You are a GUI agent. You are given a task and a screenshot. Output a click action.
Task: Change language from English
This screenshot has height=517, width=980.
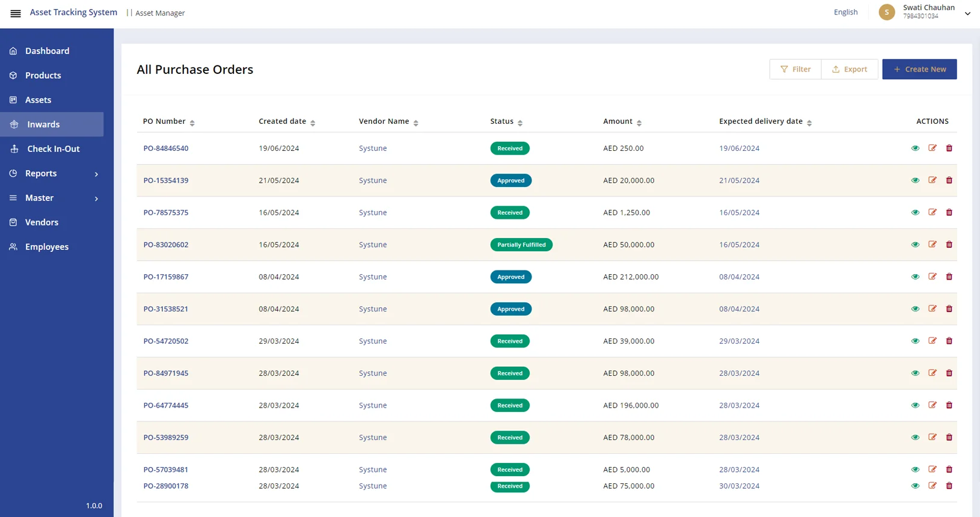click(x=845, y=12)
